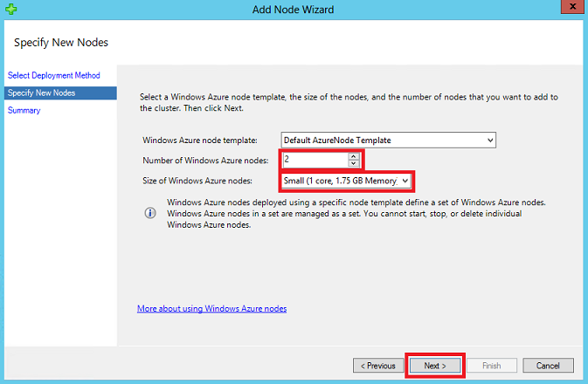Click the Specify New Nodes page heading
Image resolution: width=588 pixels, height=384 pixels.
click(x=61, y=43)
